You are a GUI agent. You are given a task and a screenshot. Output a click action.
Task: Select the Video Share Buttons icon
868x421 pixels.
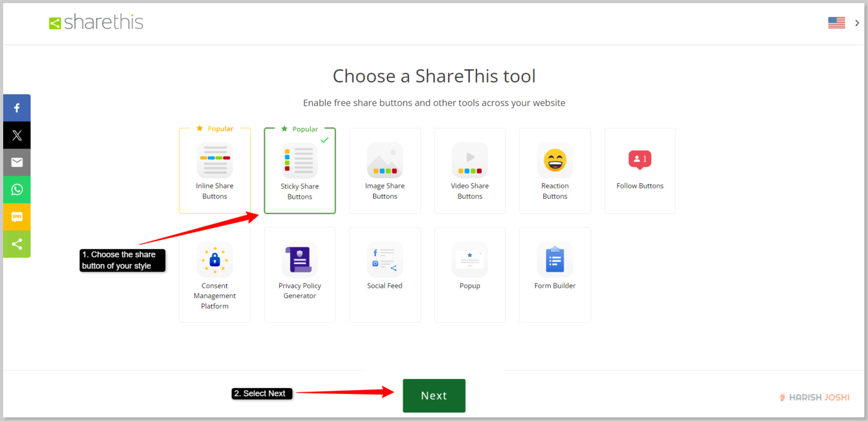tap(470, 160)
